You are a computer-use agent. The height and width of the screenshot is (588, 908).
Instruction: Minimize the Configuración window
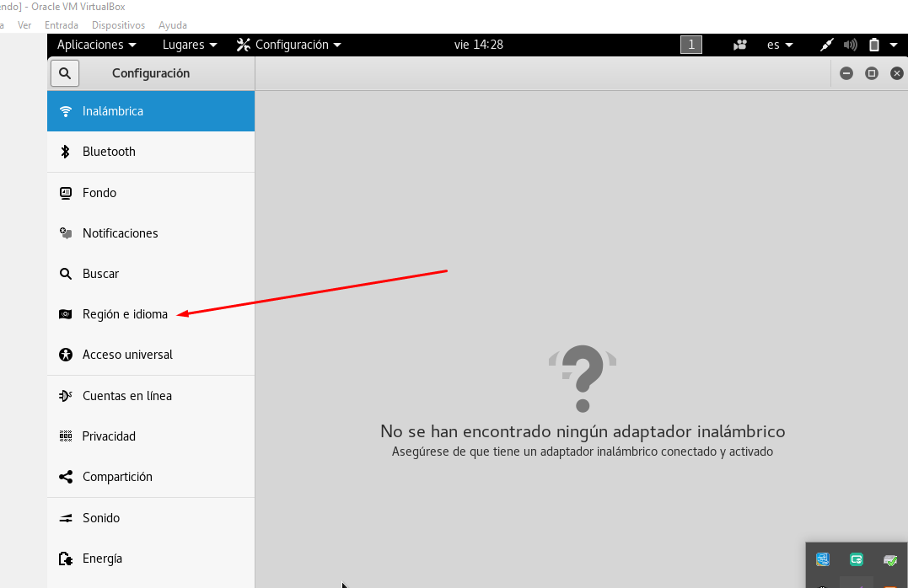pyautogui.click(x=846, y=73)
